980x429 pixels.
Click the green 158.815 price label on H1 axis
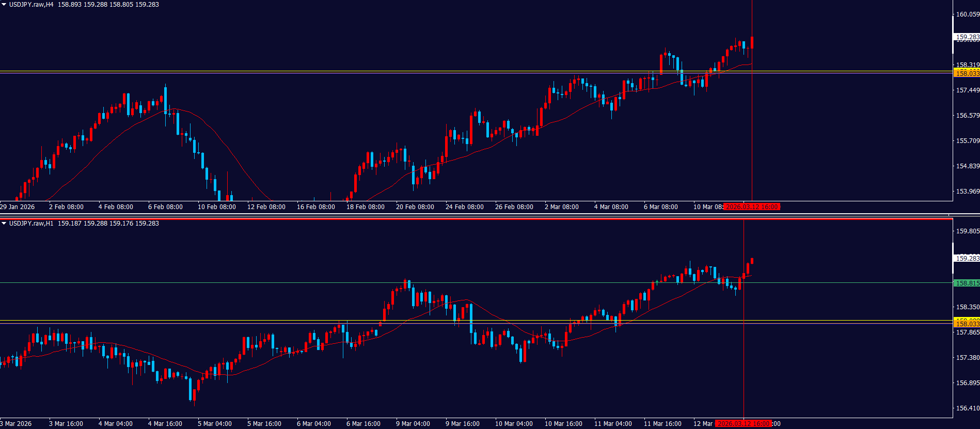[x=967, y=283]
